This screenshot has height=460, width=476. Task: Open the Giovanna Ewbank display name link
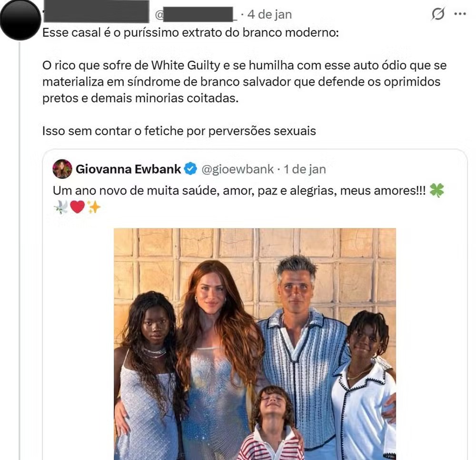[129, 169]
